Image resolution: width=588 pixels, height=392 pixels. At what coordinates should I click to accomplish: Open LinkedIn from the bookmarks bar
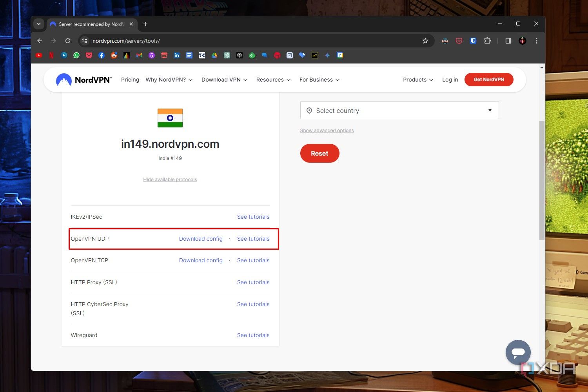pos(177,55)
